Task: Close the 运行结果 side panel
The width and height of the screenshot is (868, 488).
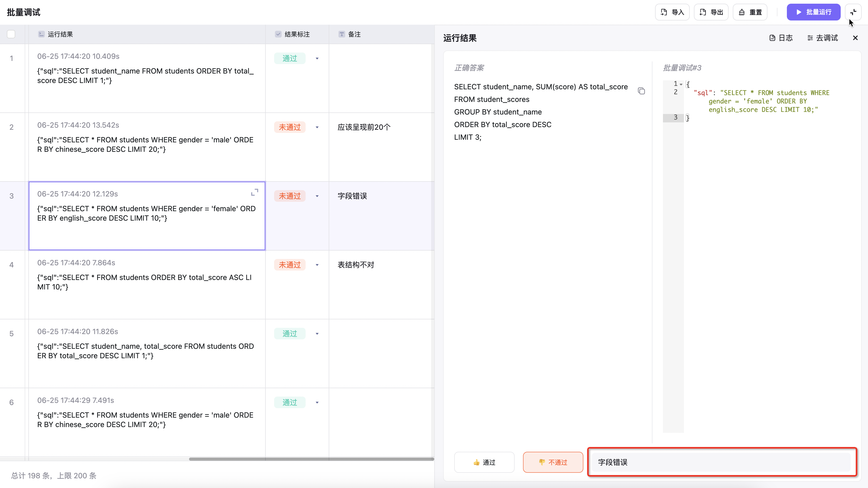Action: 855,38
